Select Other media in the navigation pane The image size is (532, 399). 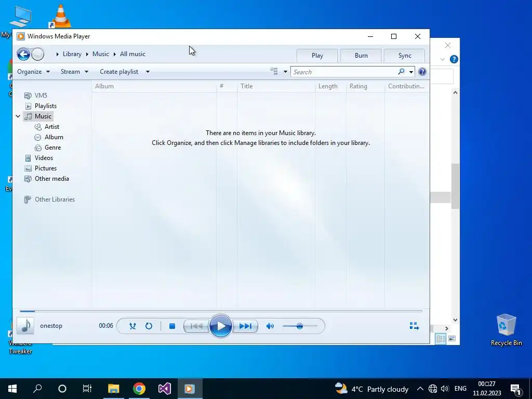(x=47, y=179)
